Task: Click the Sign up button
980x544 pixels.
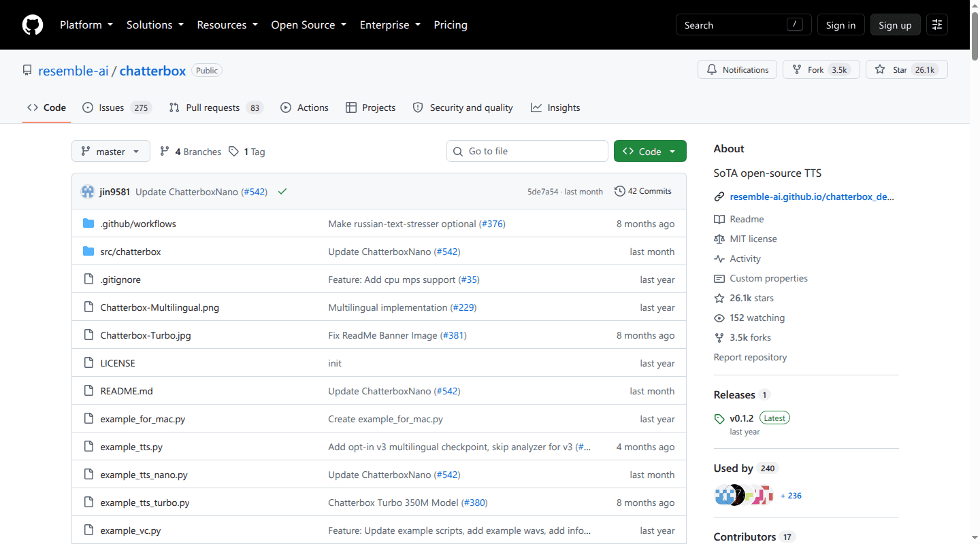Action: 895,25
